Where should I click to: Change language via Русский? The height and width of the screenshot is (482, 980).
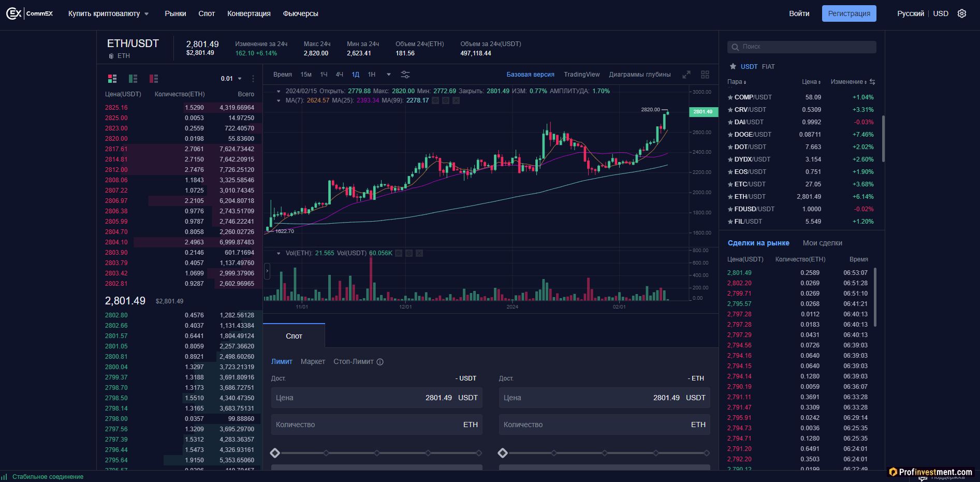coord(911,13)
